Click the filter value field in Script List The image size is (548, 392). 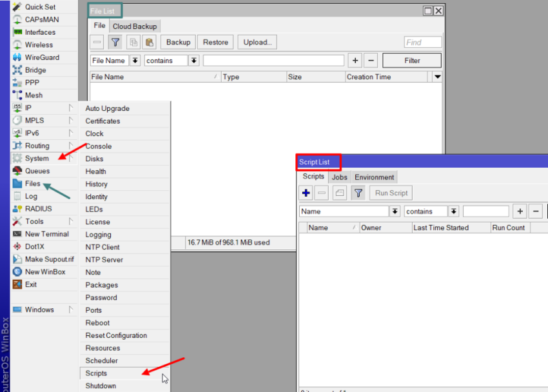486,211
